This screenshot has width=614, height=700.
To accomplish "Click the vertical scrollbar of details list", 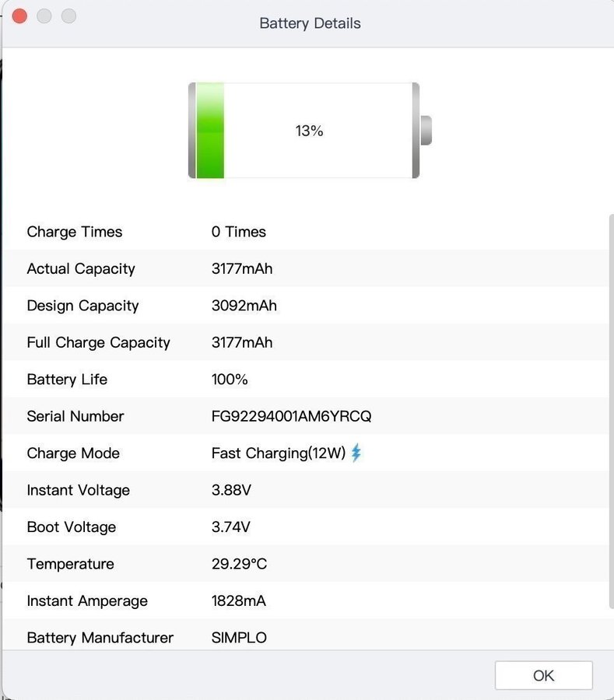I will (610, 412).
